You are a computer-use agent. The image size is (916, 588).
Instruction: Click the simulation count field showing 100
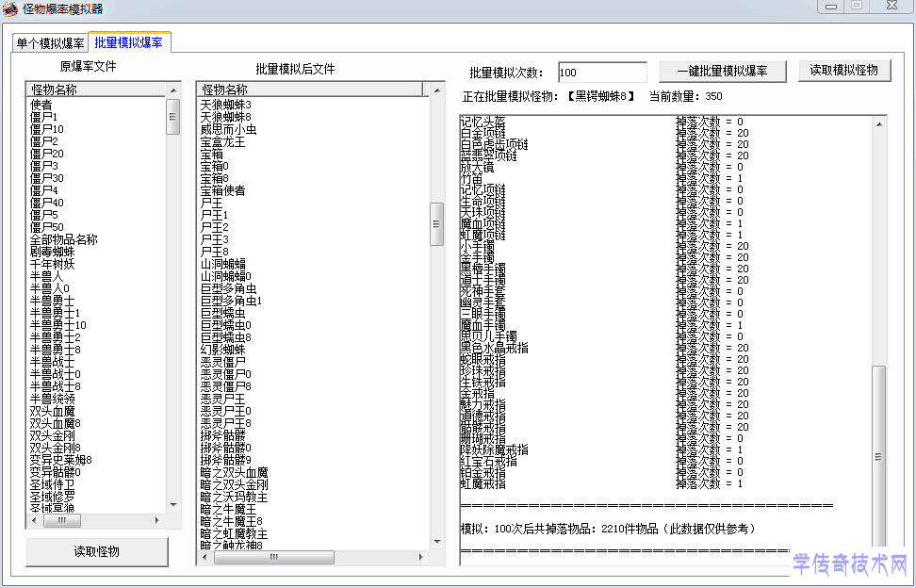602,71
